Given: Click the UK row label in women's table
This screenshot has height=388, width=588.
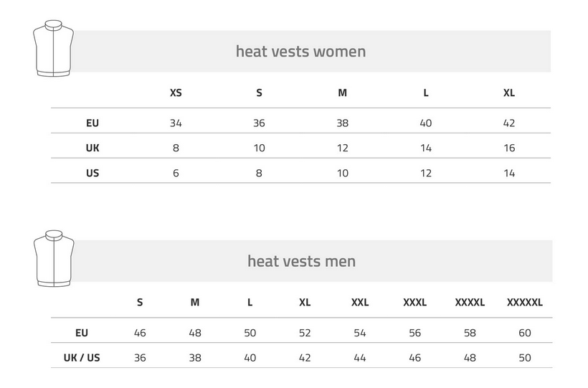Looking at the screenshot, I should [x=93, y=148].
